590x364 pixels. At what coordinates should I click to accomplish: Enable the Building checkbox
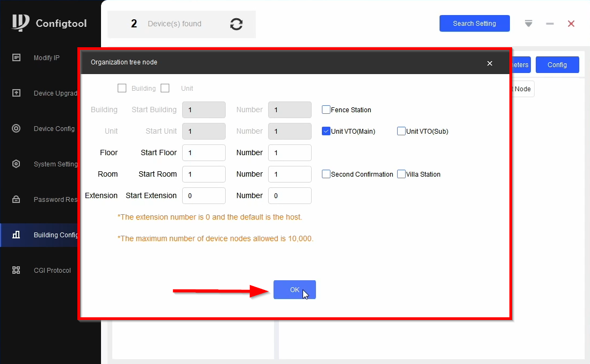122,88
